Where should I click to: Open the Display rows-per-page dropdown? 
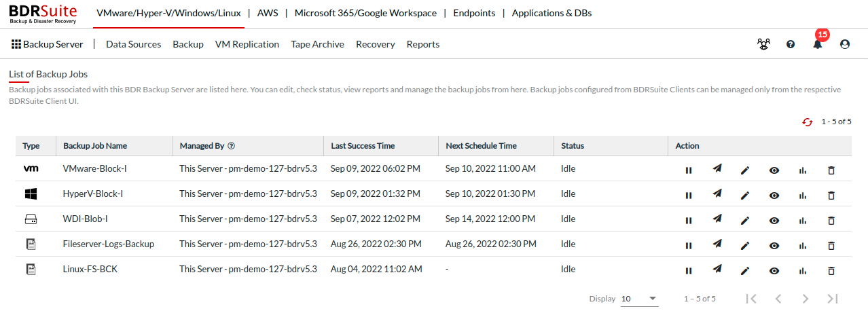pyautogui.click(x=639, y=299)
